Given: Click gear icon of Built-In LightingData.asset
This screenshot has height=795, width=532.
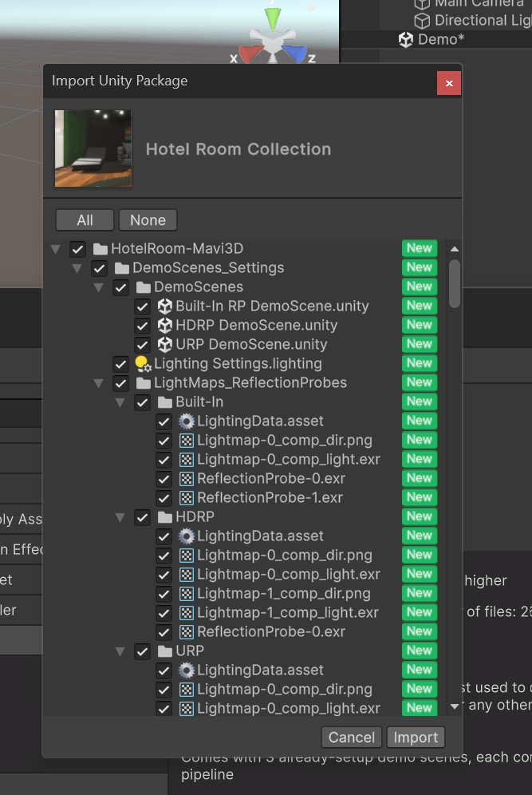Looking at the screenshot, I should [187, 421].
